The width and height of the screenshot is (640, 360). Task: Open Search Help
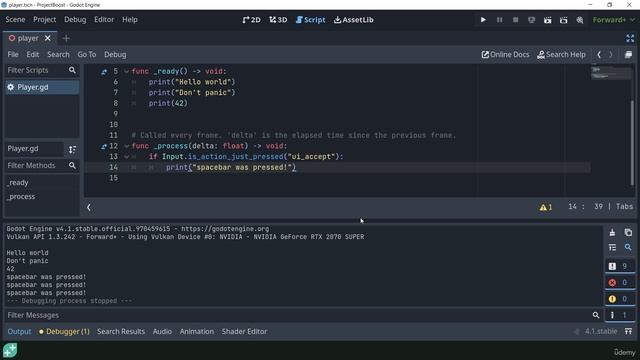tap(561, 54)
